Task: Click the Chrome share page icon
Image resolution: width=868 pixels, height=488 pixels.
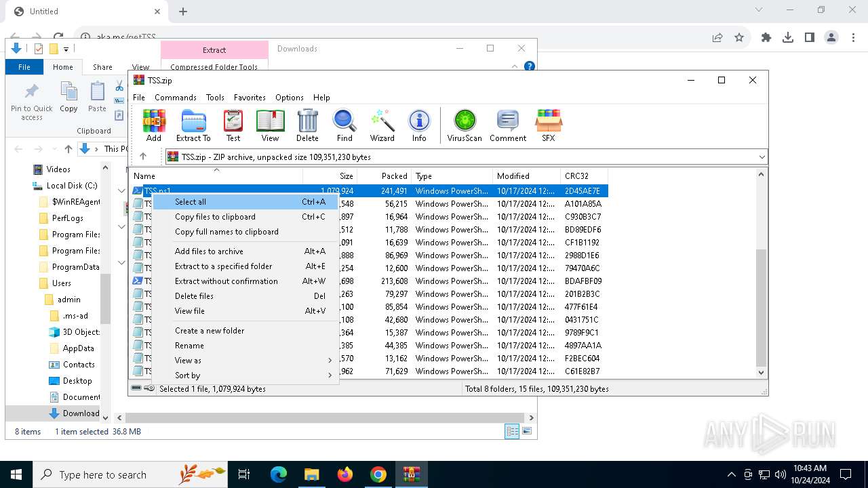Action: tap(717, 38)
